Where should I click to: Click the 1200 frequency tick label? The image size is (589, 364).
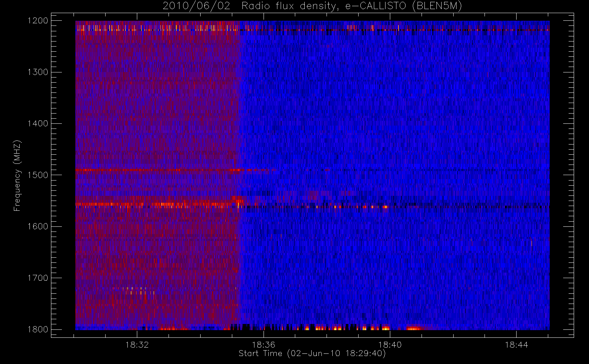(38, 21)
